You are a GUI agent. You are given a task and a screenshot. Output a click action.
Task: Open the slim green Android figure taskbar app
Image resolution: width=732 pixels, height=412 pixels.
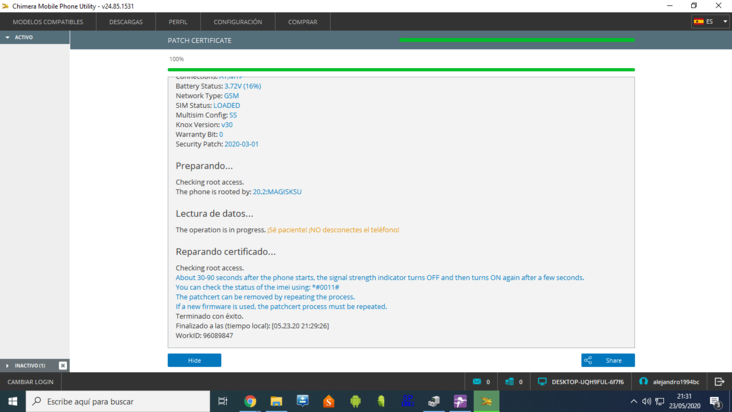[381, 401]
